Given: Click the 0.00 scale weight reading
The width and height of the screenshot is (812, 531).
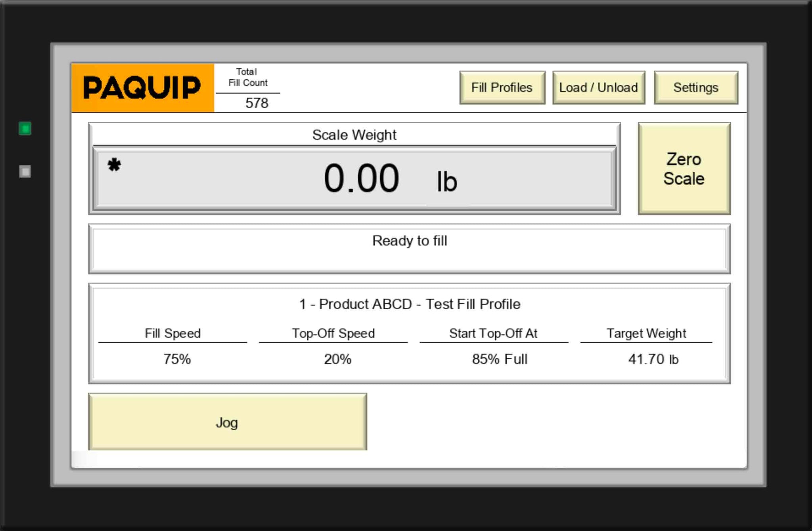Looking at the screenshot, I should coord(361,179).
